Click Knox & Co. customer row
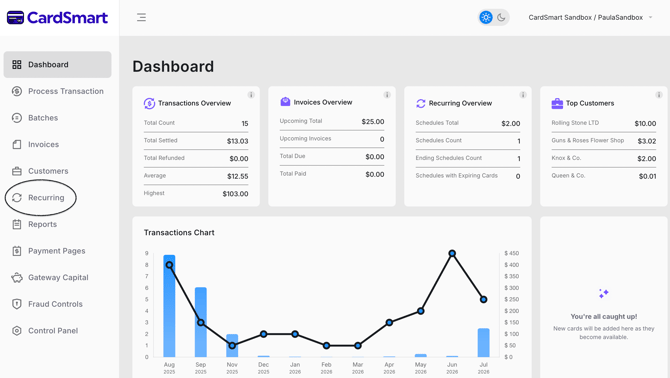Screen dimensions: 670x378 coord(603,158)
